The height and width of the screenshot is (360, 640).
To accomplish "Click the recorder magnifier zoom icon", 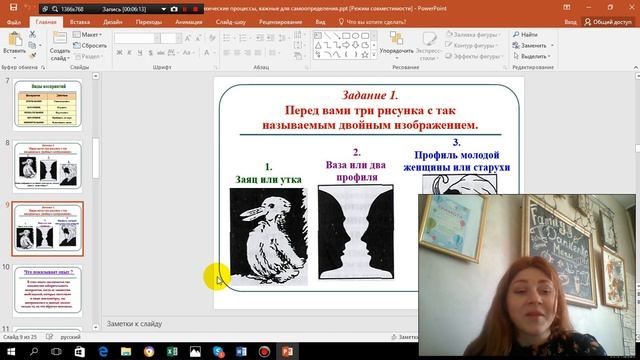I will click(55, 9).
